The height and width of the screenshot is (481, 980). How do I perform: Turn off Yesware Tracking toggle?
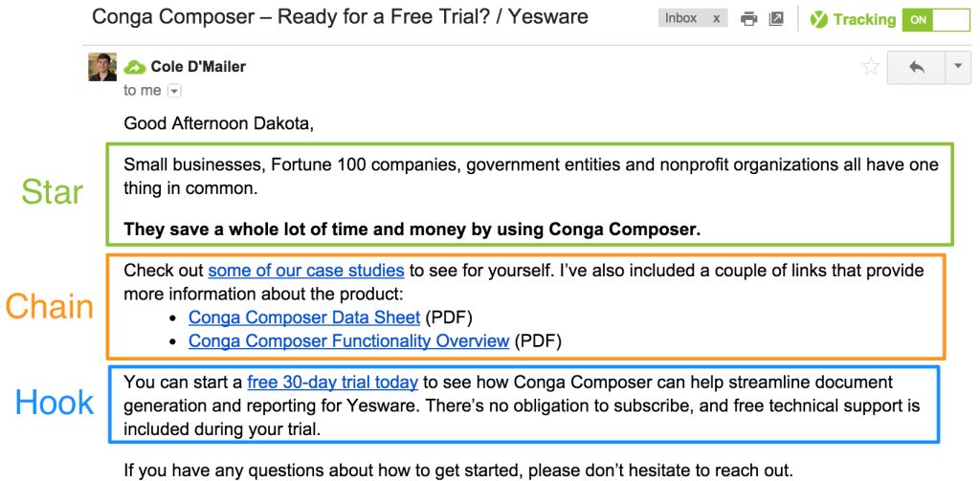[x=935, y=19]
